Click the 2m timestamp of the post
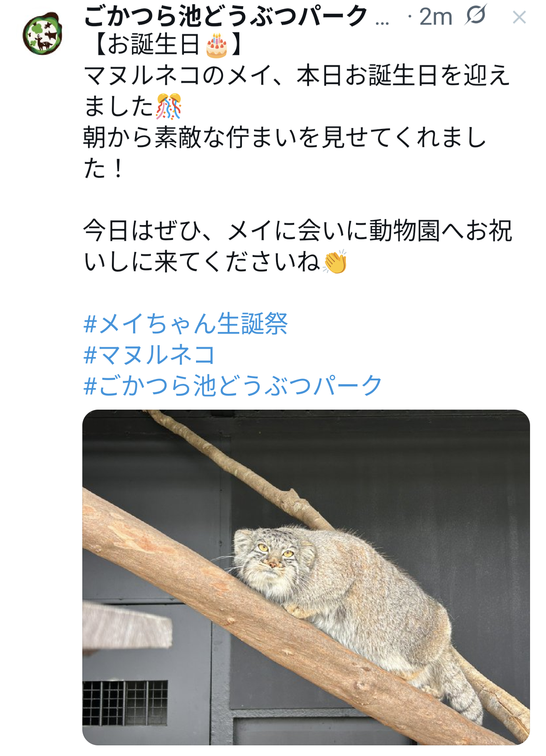 (x=436, y=17)
